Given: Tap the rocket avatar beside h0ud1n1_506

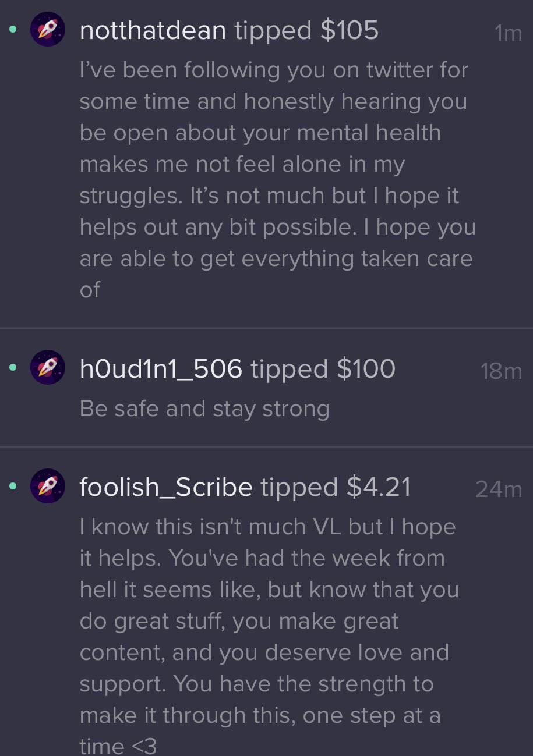Looking at the screenshot, I should 47,367.
